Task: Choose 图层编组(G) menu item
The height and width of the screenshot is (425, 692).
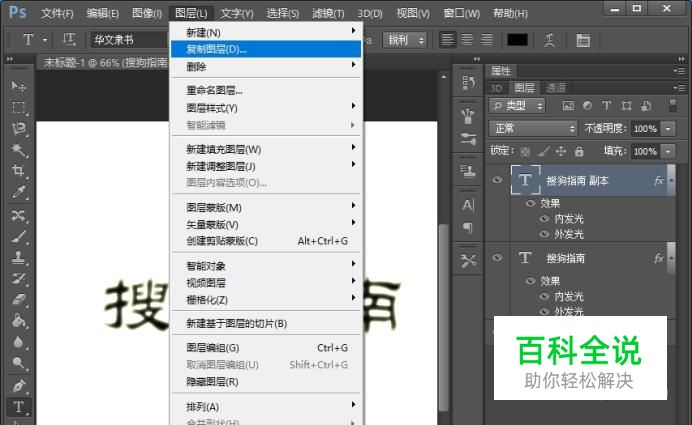Action: [266, 348]
